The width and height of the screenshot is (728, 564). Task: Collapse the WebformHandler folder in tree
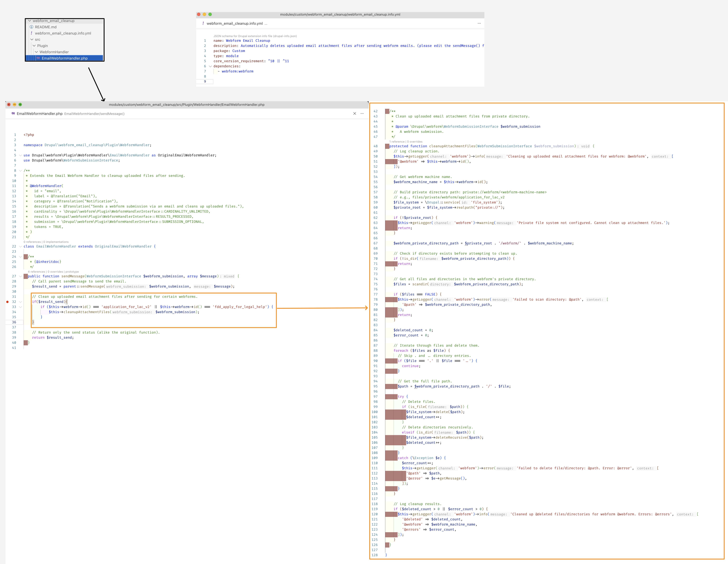click(x=36, y=52)
